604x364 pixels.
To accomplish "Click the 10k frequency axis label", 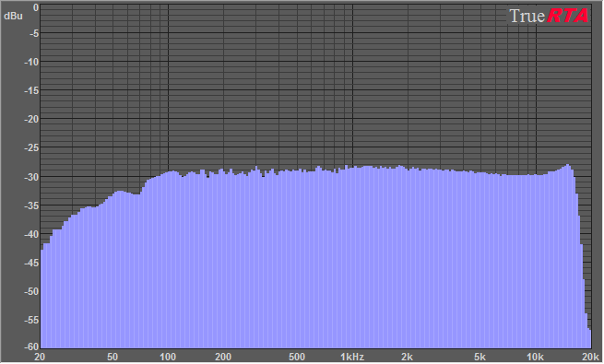I will tap(535, 357).
